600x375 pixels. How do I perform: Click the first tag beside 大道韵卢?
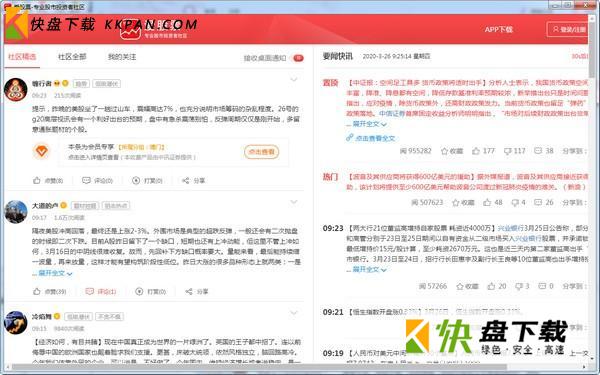(x=85, y=205)
